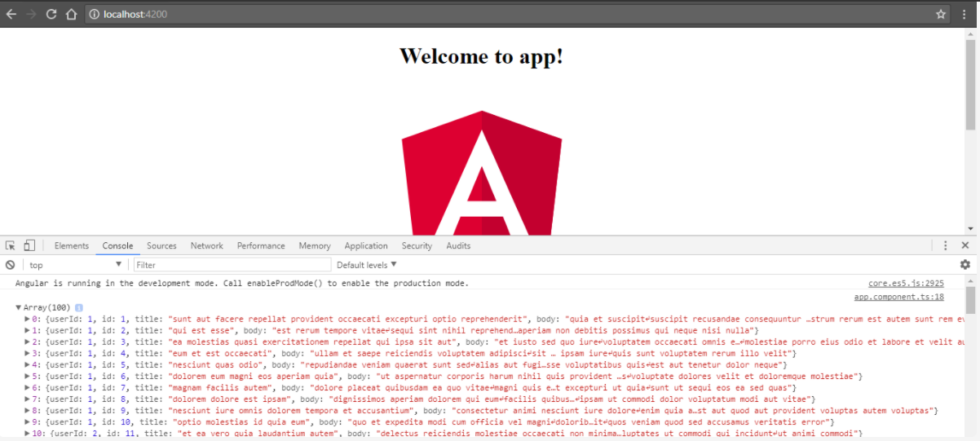Bookmark this page with the star icon
Viewport: 980px width, 441px height.
click(941, 14)
